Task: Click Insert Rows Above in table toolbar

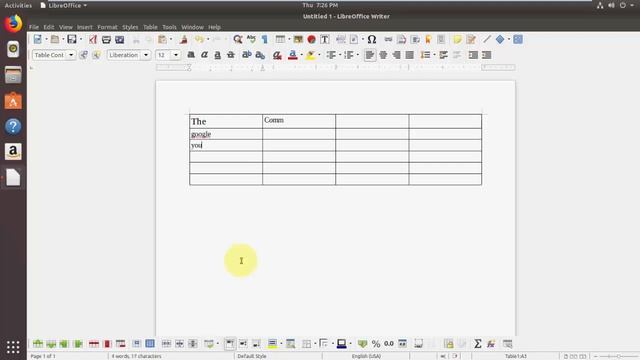Action: [38, 344]
